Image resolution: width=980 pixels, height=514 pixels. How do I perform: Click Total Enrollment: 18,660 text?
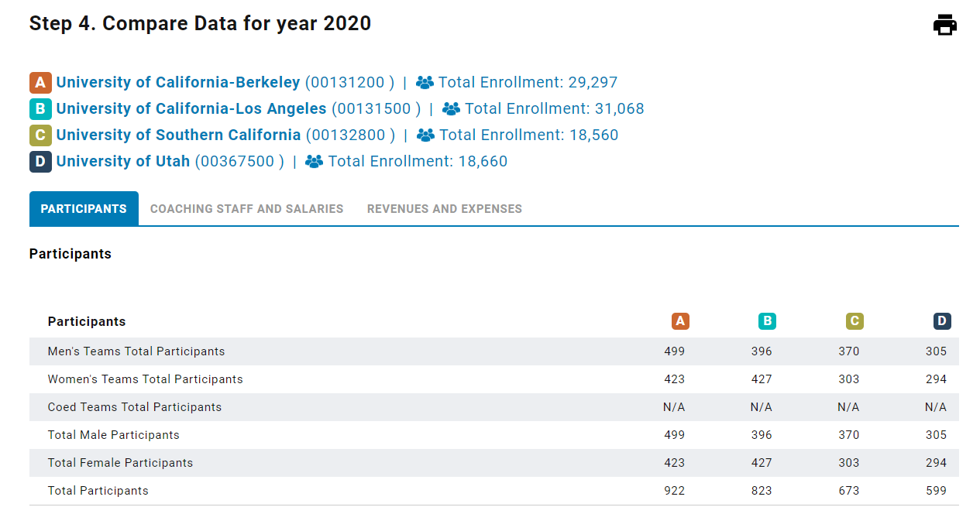click(x=418, y=162)
